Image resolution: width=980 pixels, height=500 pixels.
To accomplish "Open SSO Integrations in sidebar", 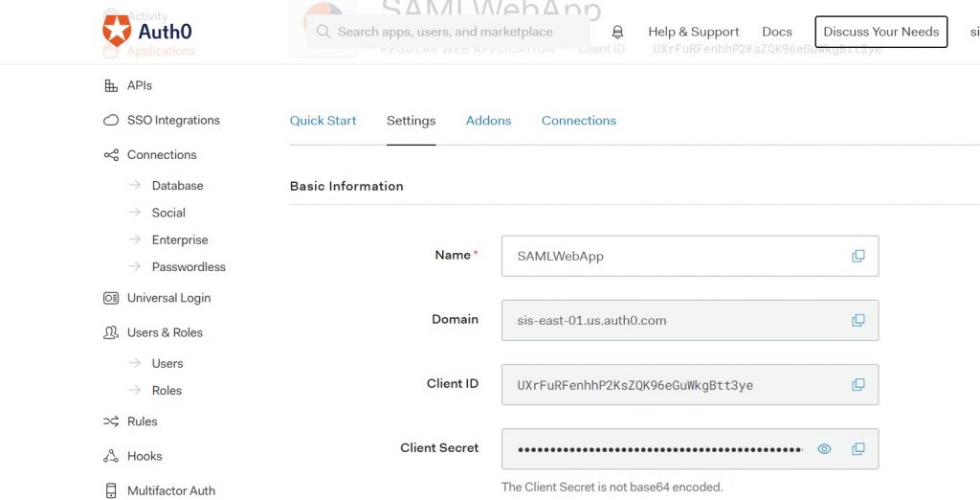I will point(173,120).
